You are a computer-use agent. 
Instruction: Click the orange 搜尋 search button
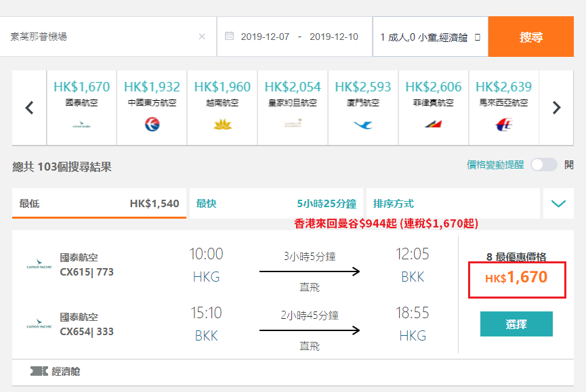(x=530, y=37)
